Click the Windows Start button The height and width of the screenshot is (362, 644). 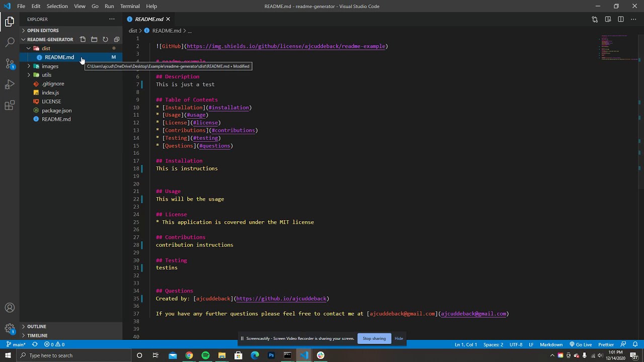(8, 355)
